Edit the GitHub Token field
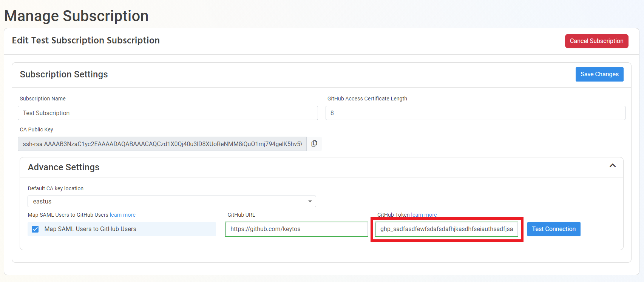The width and height of the screenshot is (644, 282). [446, 229]
